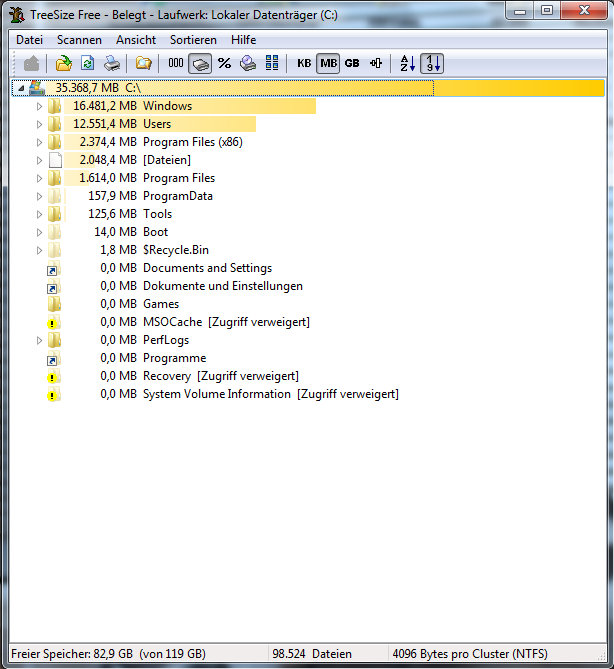The width and height of the screenshot is (614, 669).
Task: Click the System Volume Information warning icon
Action: pos(53,395)
